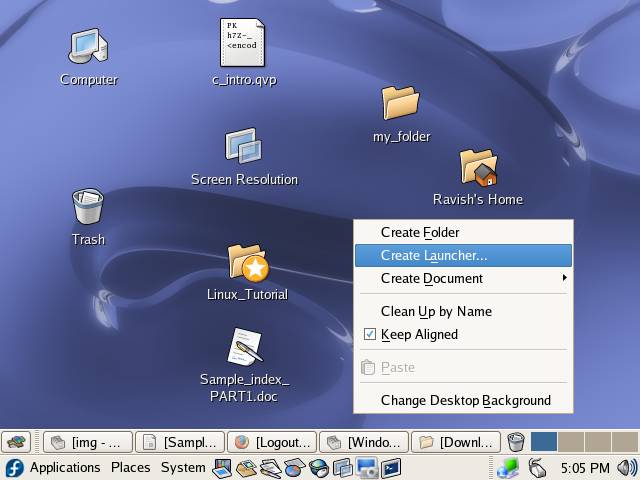Switch to the Downl taskbar window

456,442
